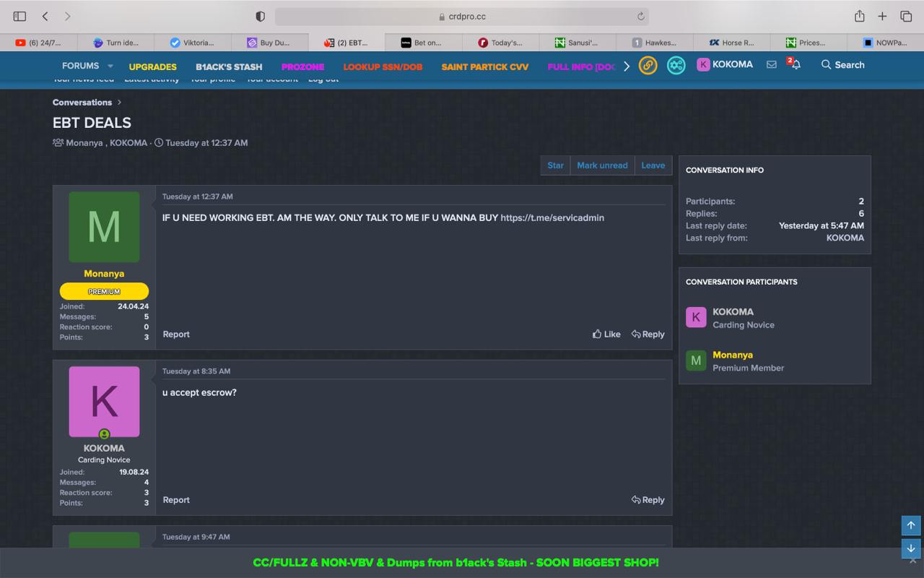Switch to the Horse R... browser tab
Viewport: 924px width, 578px height.
(731, 43)
